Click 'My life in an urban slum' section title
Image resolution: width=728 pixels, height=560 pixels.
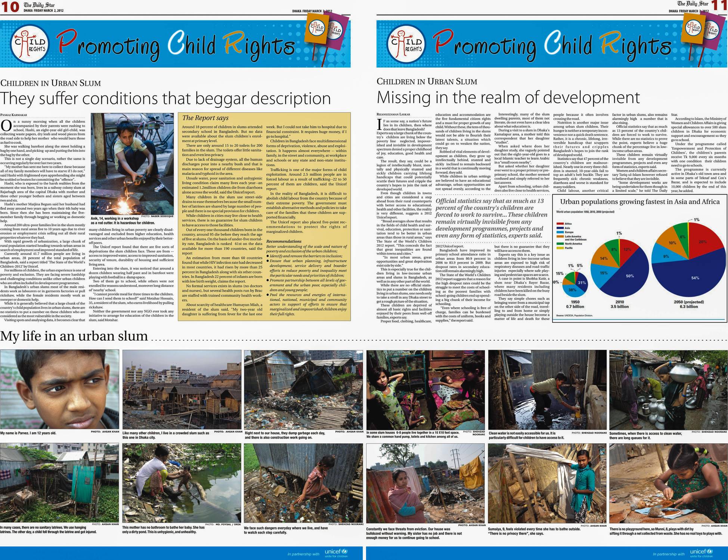[x=74, y=336]
